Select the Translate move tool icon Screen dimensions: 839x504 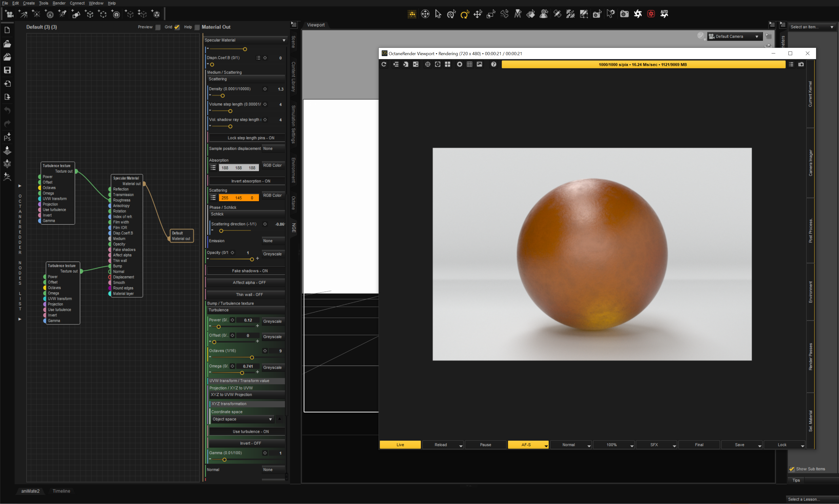click(478, 14)
